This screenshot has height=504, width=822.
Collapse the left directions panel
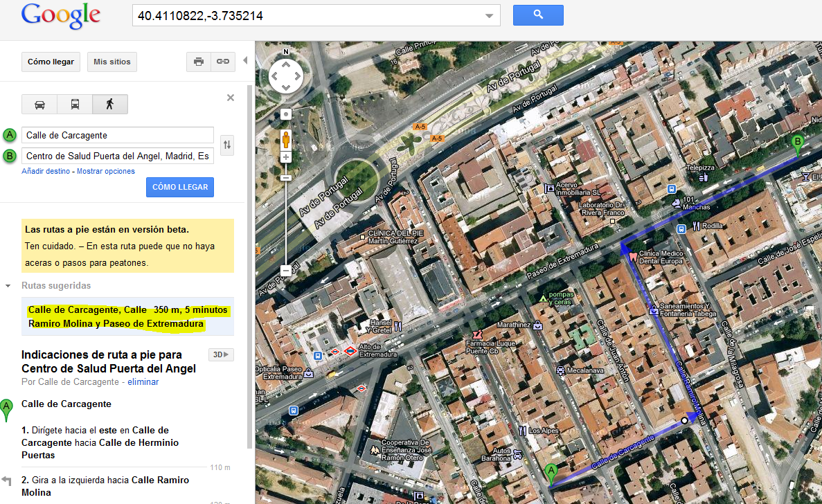pyautogui.click(x=244, y=60)
